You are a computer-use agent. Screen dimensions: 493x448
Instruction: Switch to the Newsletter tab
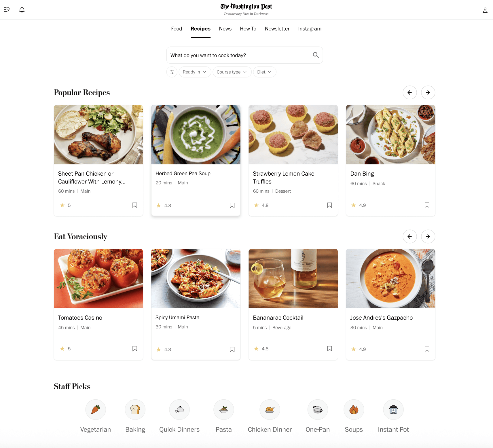tap(277, 29)
